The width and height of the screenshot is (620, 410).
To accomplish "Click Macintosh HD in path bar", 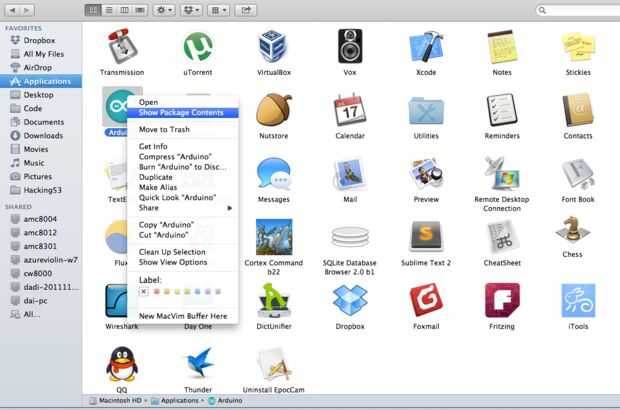I will pos(115,401).
